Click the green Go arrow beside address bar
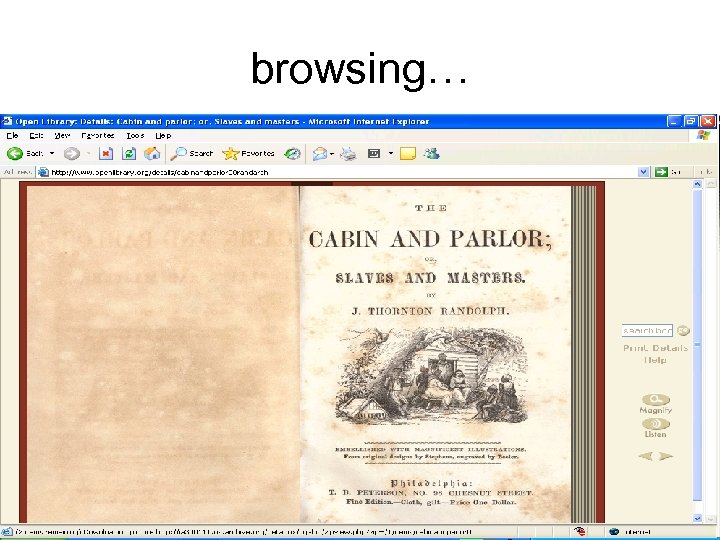 [661, 172]
